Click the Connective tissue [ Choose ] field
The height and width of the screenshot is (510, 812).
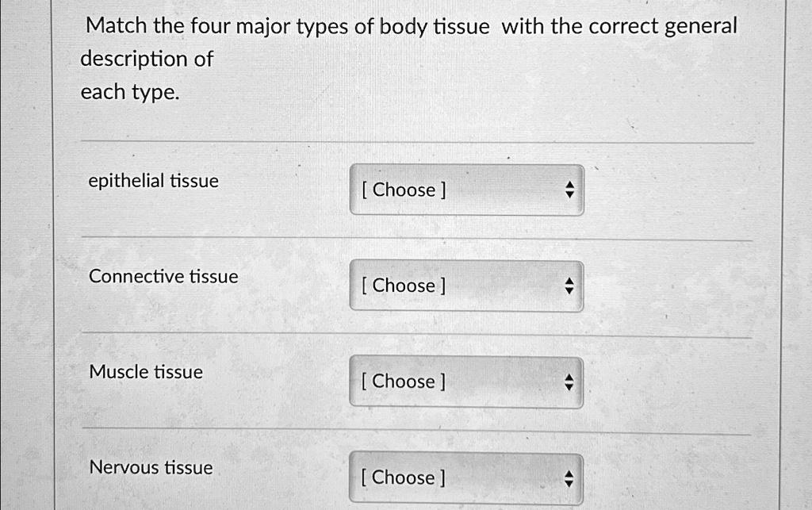pos(465,286)
